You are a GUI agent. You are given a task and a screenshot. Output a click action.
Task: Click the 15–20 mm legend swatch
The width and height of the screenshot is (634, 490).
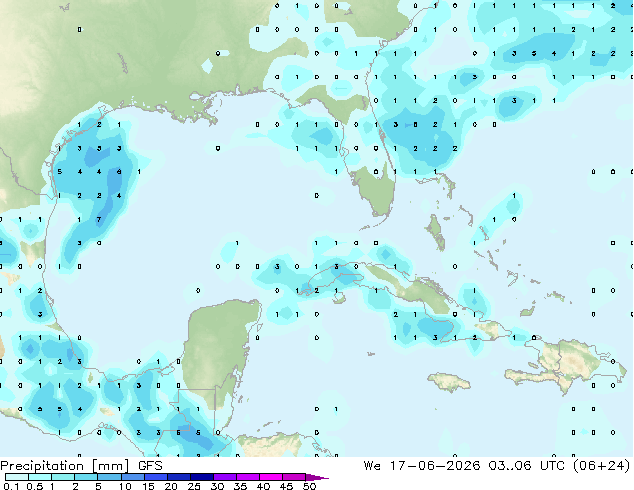[155, 477]
